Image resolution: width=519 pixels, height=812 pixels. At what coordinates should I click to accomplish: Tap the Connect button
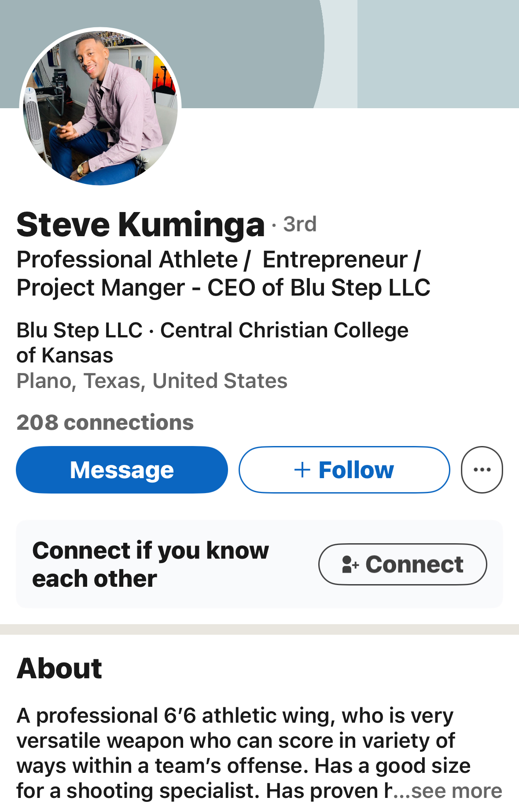point(403,564)
